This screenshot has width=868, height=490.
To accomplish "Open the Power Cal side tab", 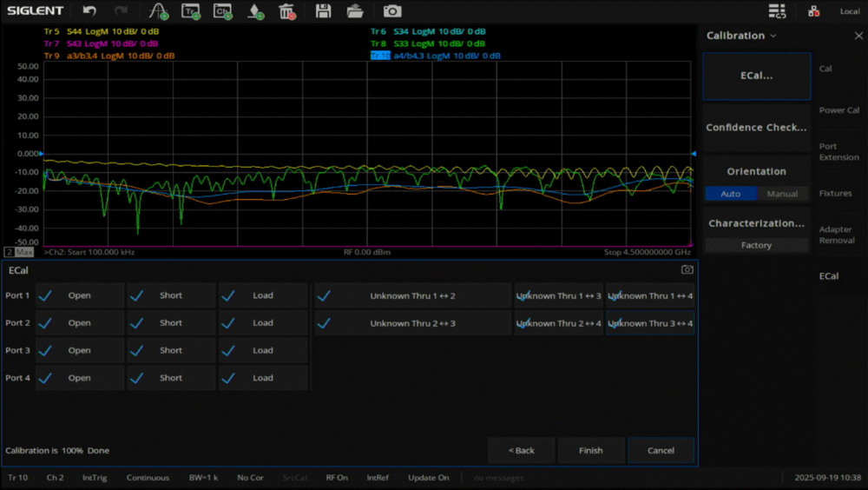I will click(838, 110).
